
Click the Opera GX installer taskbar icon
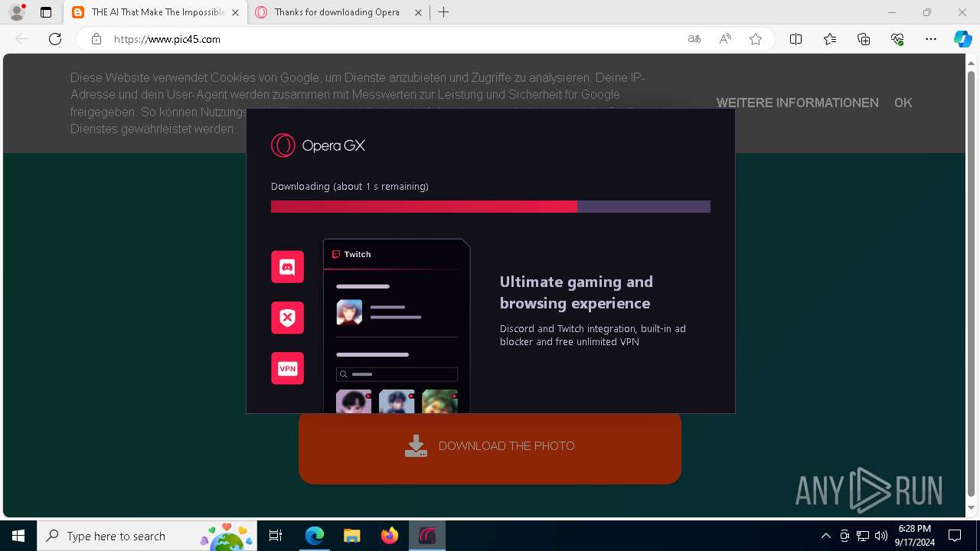[x=426, y=536]
